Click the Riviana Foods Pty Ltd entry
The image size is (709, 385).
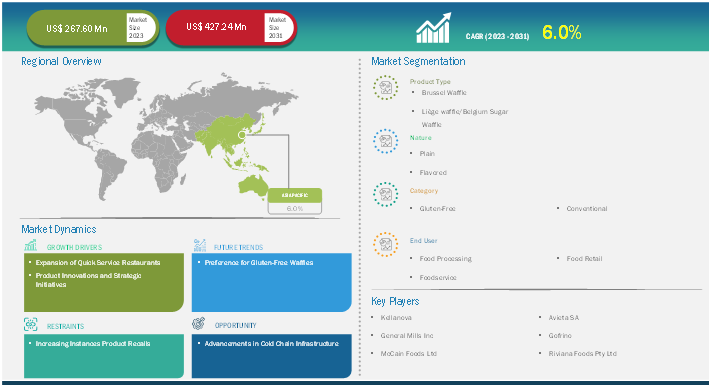tap(582, 353)
